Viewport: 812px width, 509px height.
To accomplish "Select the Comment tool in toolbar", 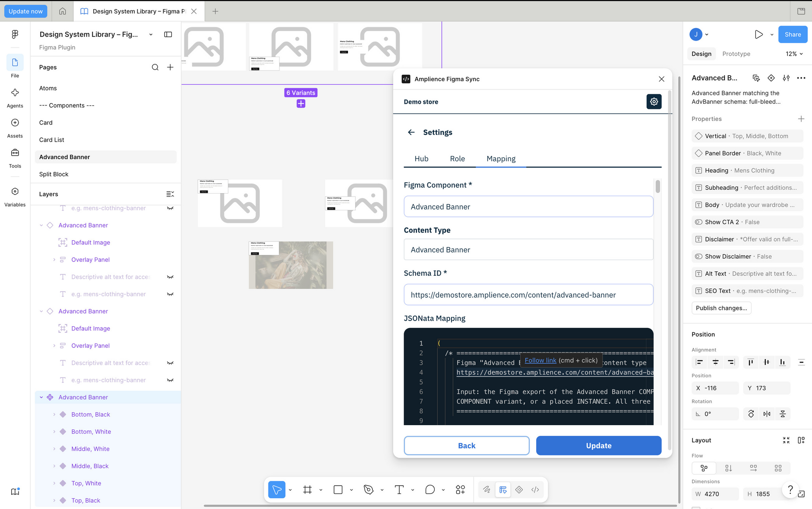I will point(430,490).
